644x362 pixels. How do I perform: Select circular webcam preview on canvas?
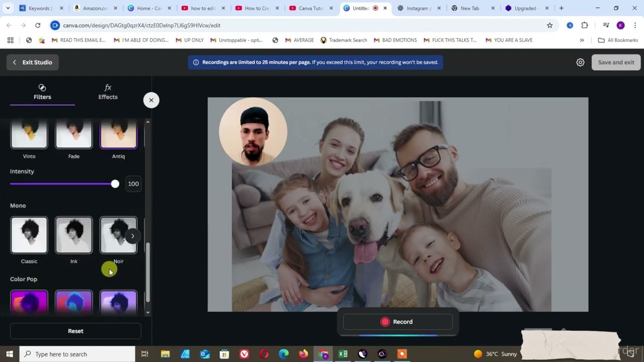[x=253, y=132]
